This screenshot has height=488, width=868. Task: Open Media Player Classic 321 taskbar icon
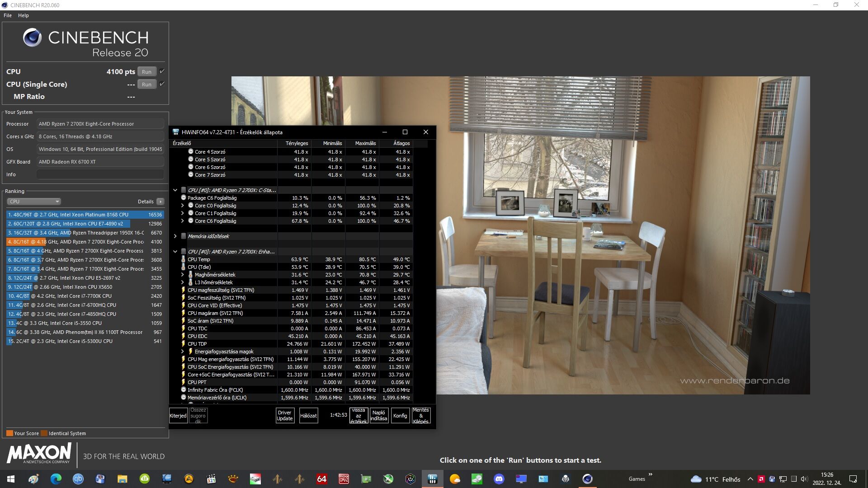pyautogui.click(x=211, y=479)
